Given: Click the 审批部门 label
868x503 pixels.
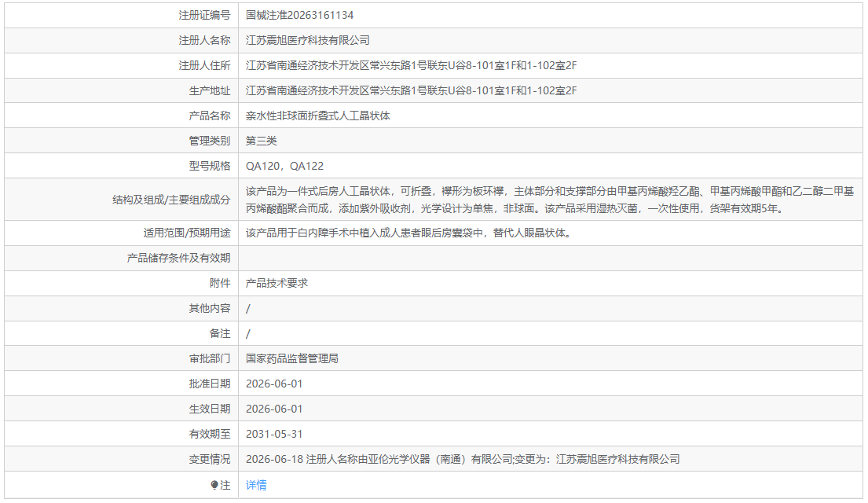Looking at the screenshot, I should coord(210,358).
